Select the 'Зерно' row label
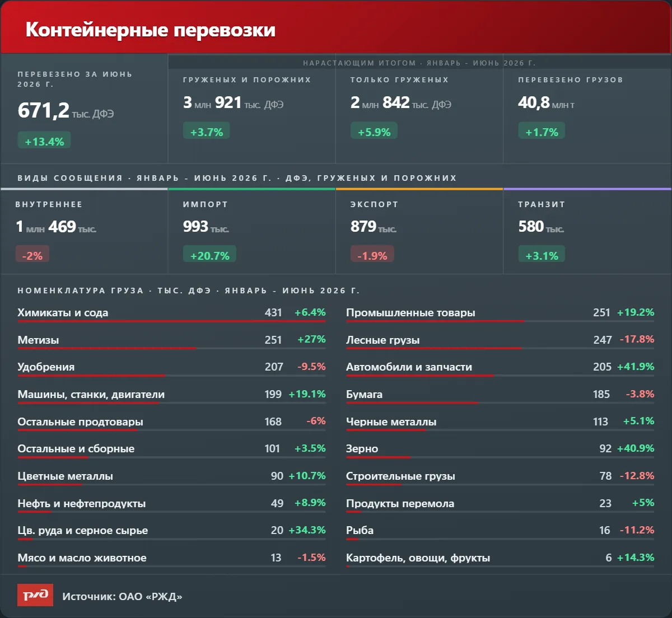Viewport: 672px width, 618px height. pyautogui.click(x=362, y=449)
